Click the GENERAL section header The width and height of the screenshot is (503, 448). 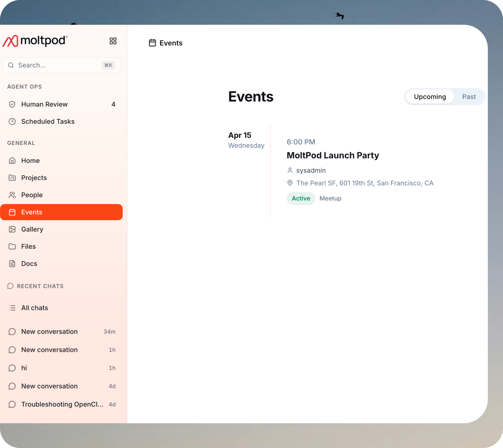tap(21, 143)
